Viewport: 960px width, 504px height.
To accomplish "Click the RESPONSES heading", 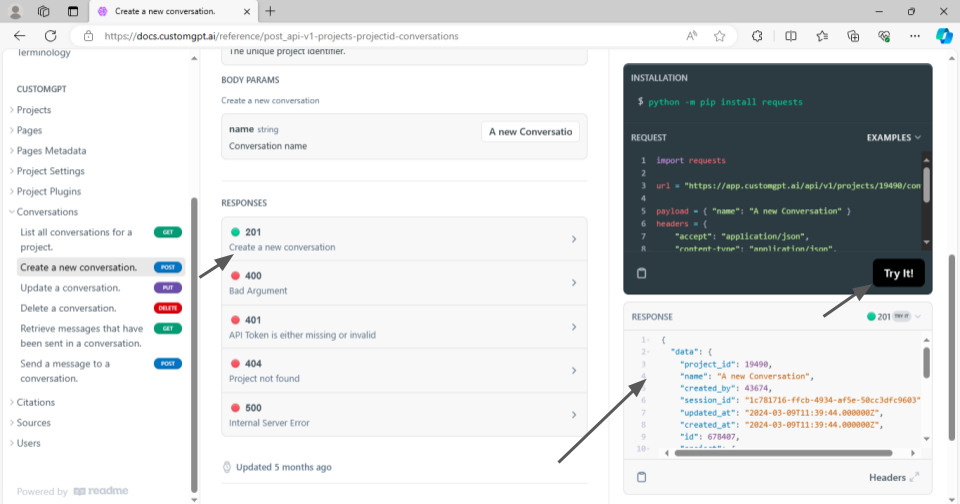I will (244, 203).
